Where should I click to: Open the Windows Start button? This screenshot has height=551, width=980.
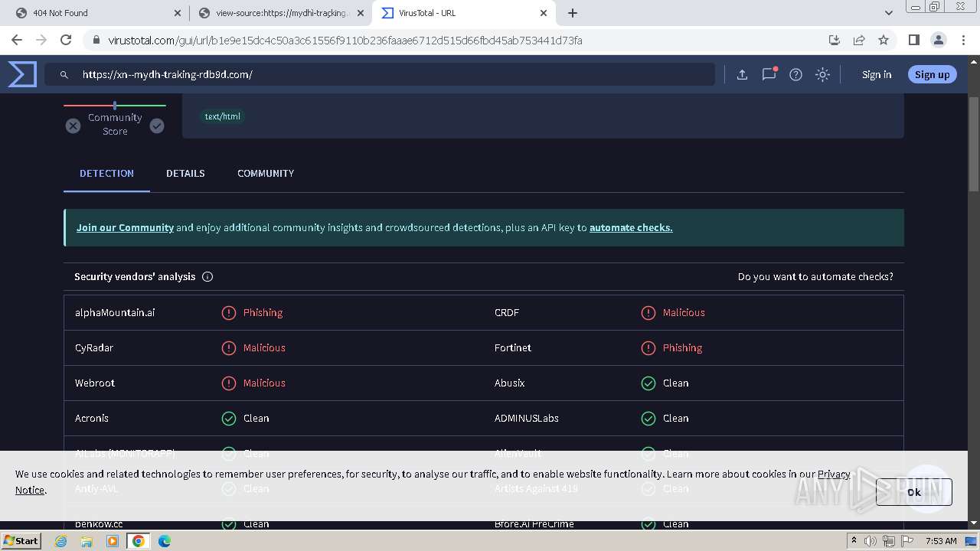click(x=21, y=540)
